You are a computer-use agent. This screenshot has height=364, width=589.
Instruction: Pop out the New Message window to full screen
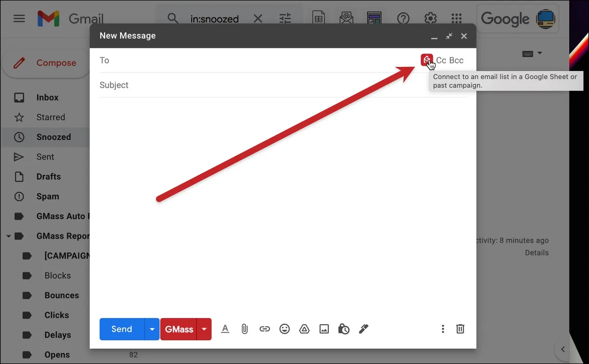[449, 36]
